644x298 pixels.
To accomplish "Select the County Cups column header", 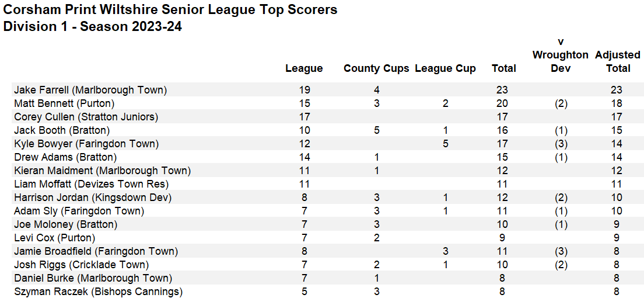I will pos(376,68).
